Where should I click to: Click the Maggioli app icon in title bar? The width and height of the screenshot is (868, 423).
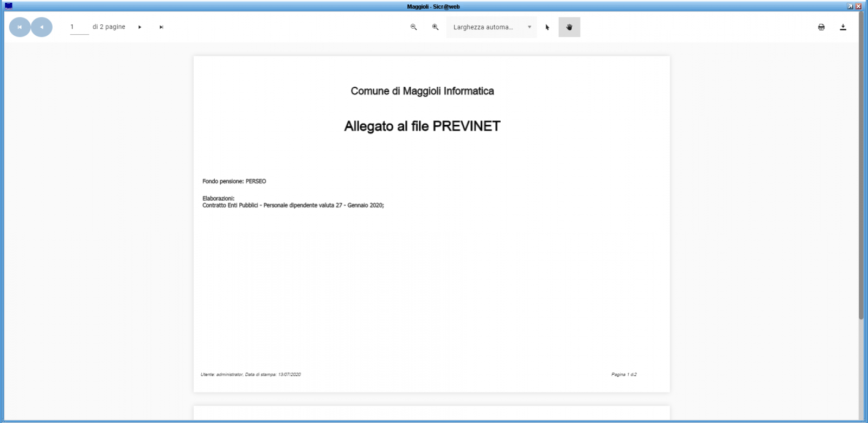click(x=8, y=6)
